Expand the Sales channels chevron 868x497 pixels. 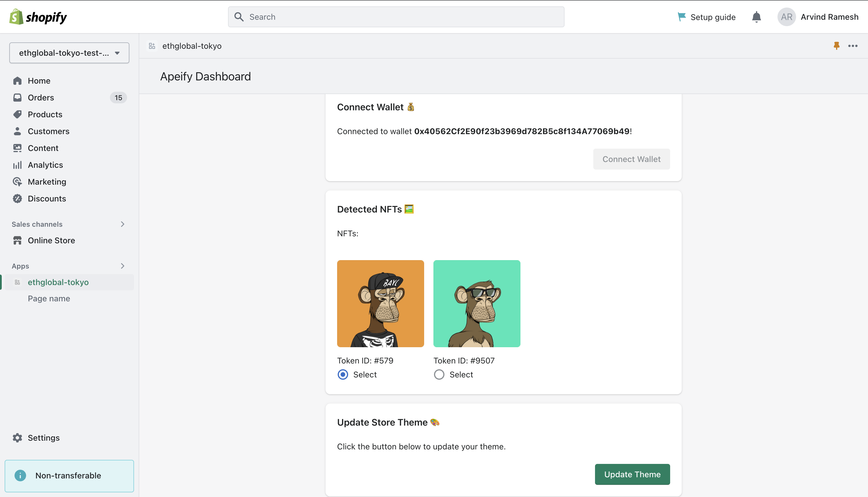point(122,224)
